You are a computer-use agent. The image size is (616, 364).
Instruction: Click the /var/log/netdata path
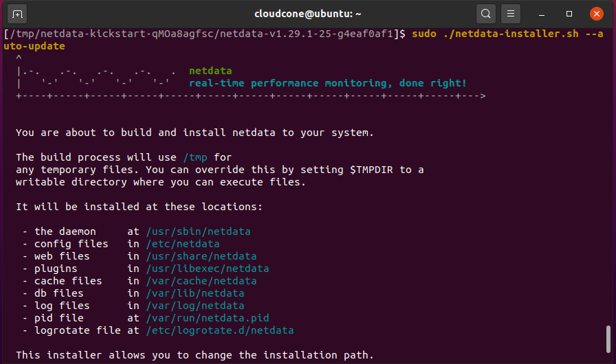[195, 306]
